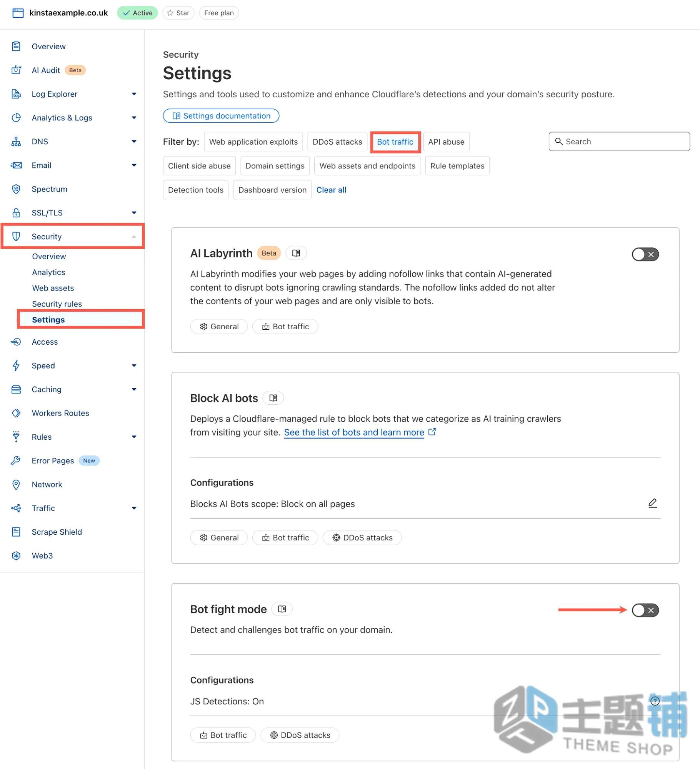Click the Caching storage icon
Viewport: 700px width, 769px height.
point(16,390)
